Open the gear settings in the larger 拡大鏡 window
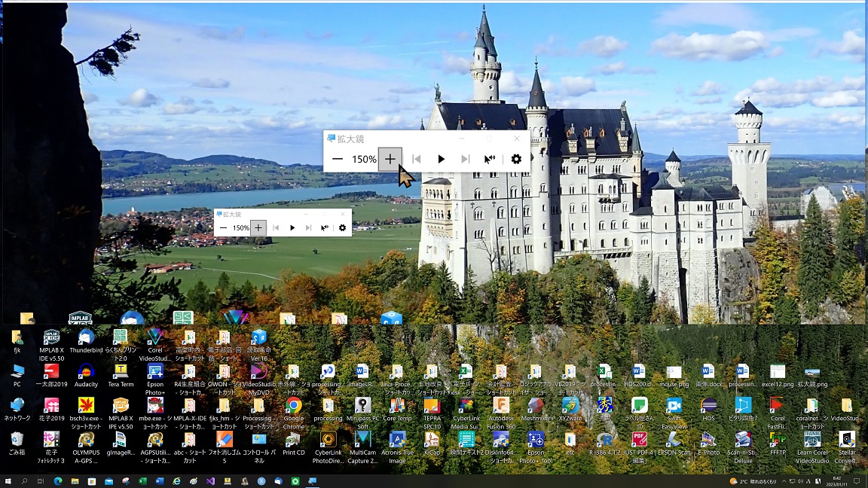The image size is (868, 488). [516, 159]
